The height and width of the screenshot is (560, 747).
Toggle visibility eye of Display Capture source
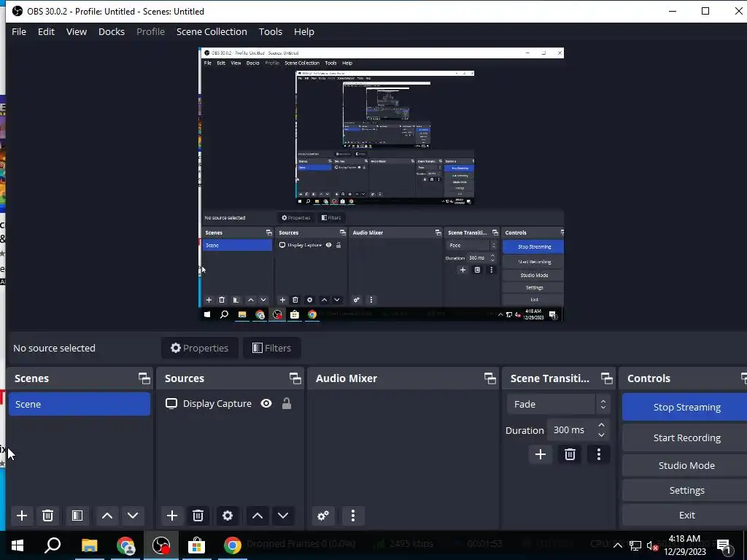(266, 404)
